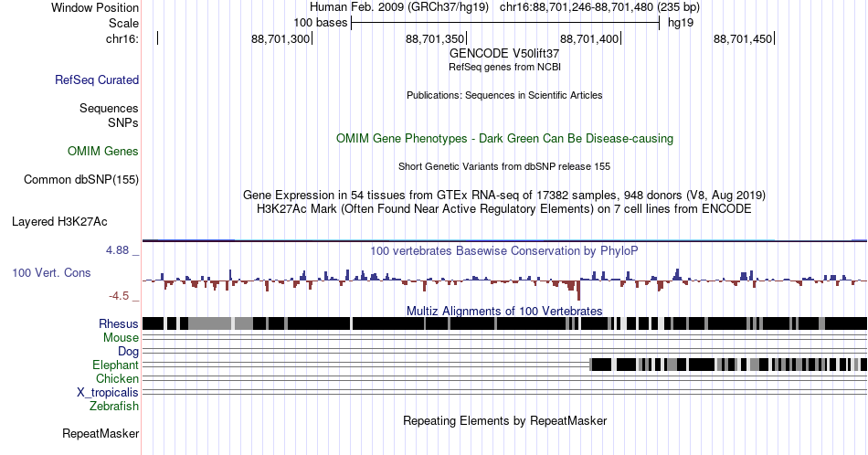Click the Mouse species label

[x=121, y=338]
